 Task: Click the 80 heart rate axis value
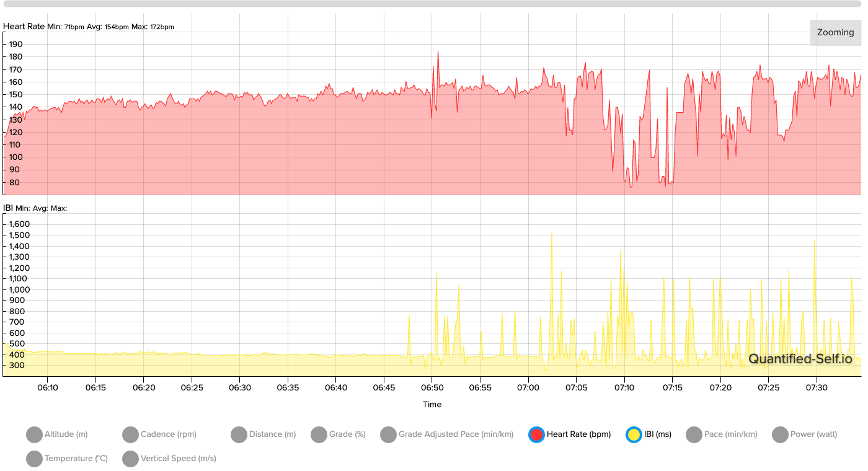point(13,182)
